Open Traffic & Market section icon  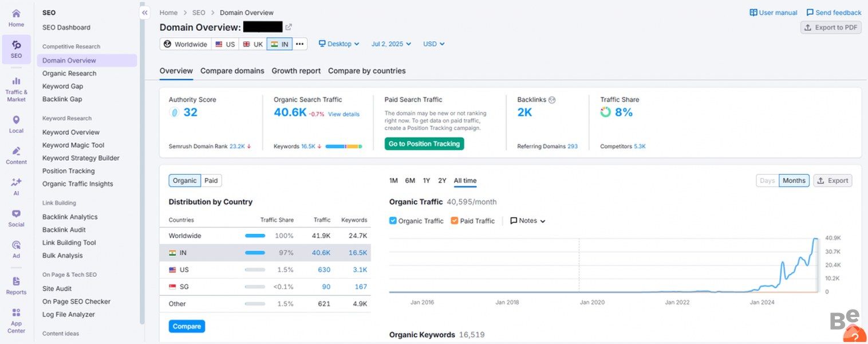point(16,82)
